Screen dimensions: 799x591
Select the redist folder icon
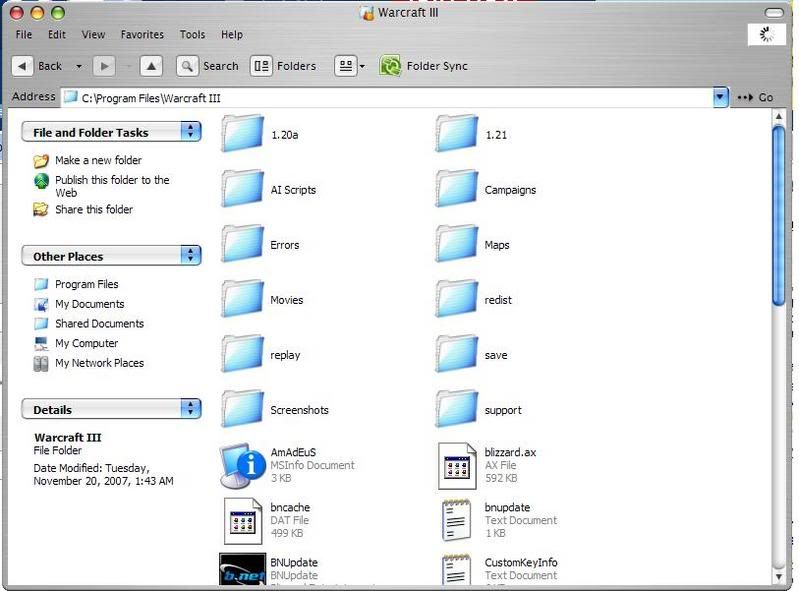[457, 299]
